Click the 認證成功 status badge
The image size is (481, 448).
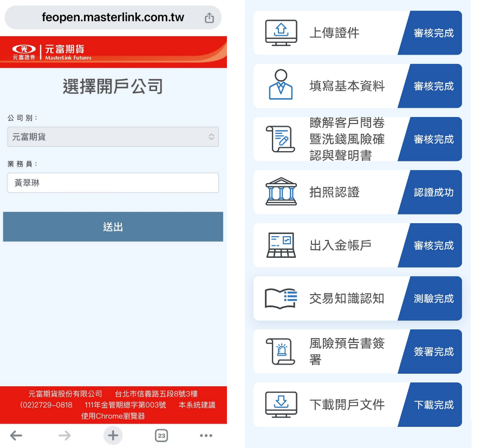point(433,192)
